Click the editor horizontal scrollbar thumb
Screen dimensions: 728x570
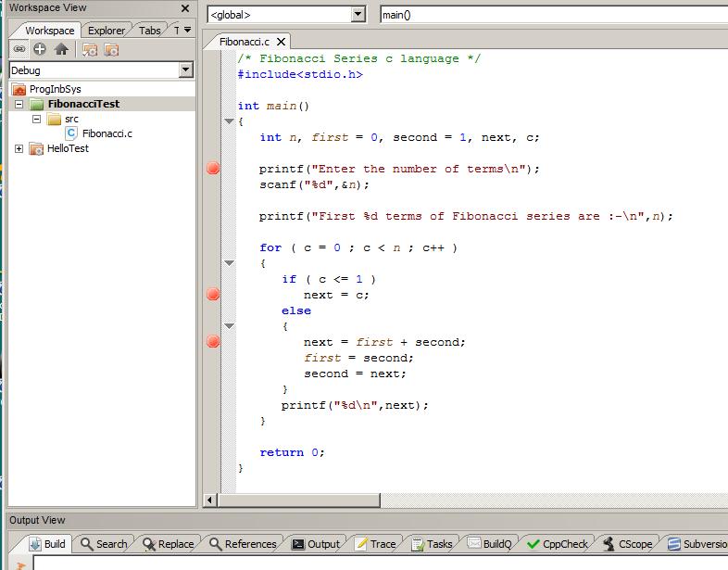pos(298,500)
